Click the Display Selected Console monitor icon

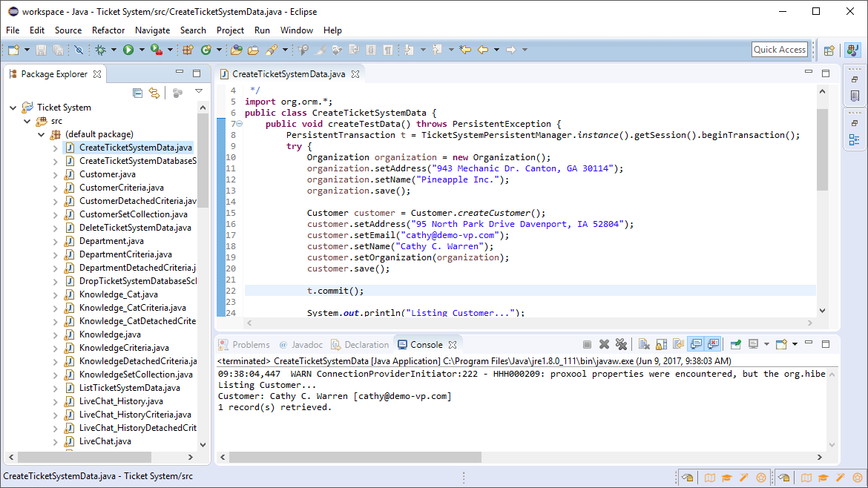point(754,344)
